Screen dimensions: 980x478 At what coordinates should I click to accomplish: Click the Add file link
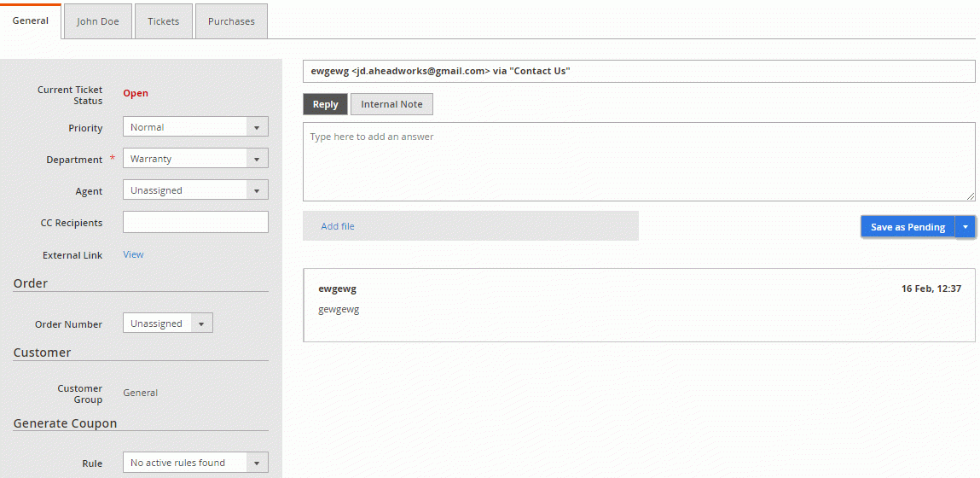click(x=338, y=226)
